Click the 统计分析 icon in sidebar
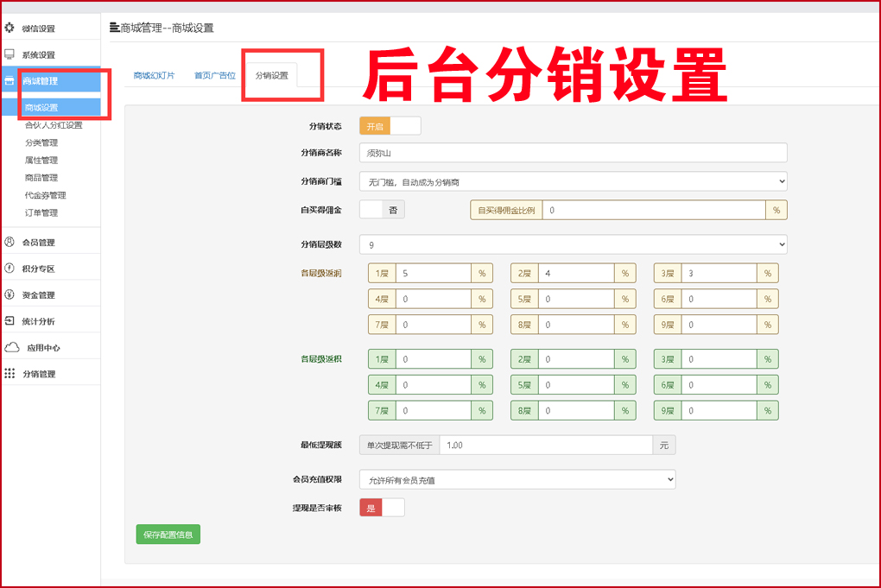This screenshot has width=881, height=588. [x=9, y=320]
